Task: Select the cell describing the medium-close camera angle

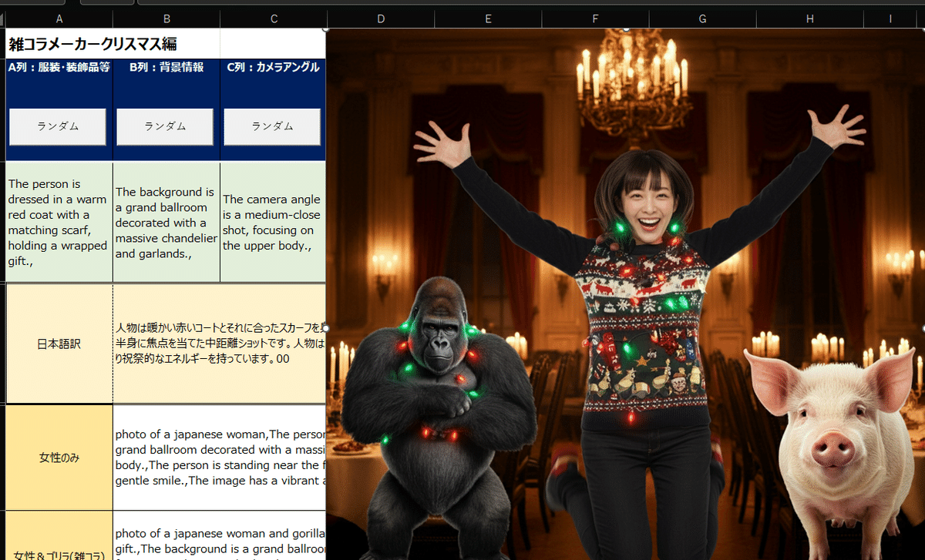Action: [274, 222]
